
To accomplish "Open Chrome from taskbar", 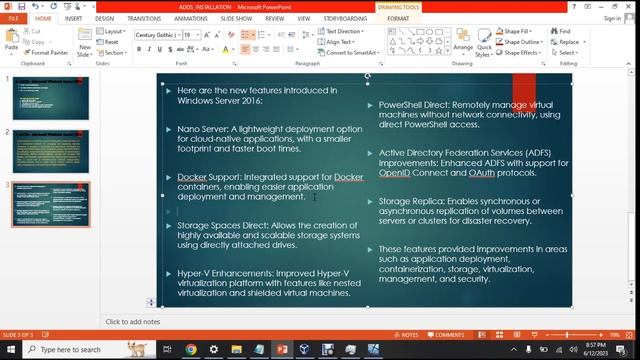I will pos(191,349).
